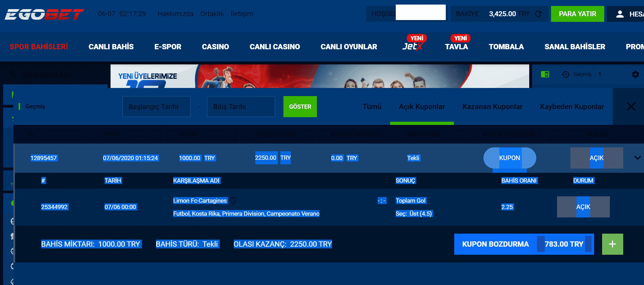Click the Tekli bet type cell

click(x=413, y=158)
